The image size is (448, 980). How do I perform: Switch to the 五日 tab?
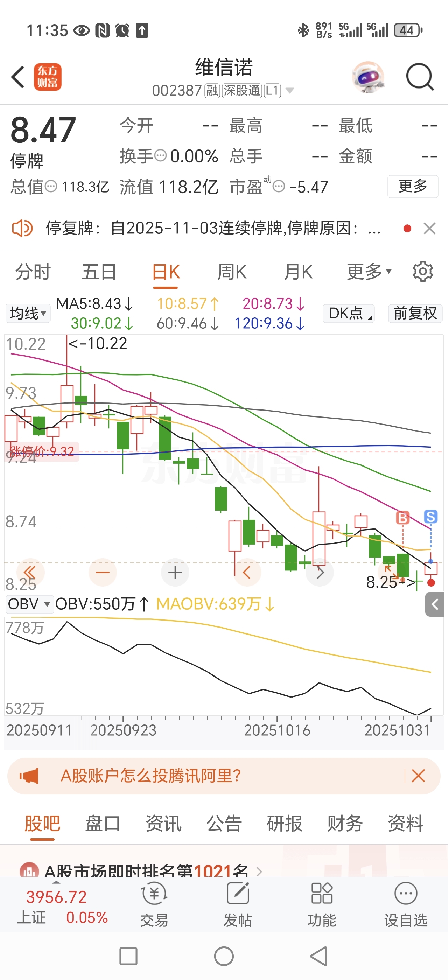click(99, 272)
